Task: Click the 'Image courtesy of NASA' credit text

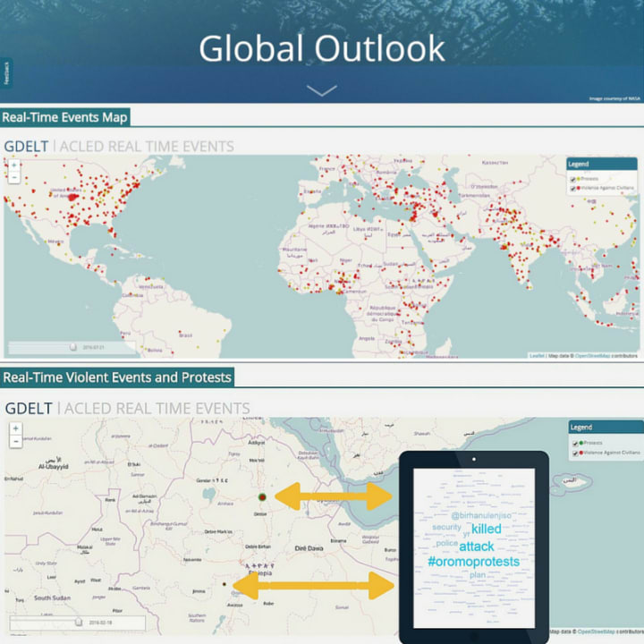Action: pyautogui.click(x=614, y=98)
